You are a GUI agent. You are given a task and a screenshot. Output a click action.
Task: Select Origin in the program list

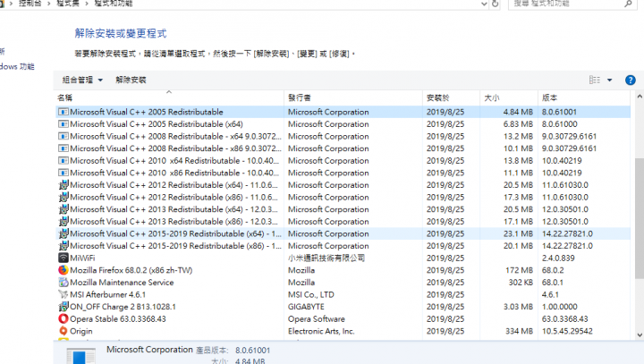343,331
